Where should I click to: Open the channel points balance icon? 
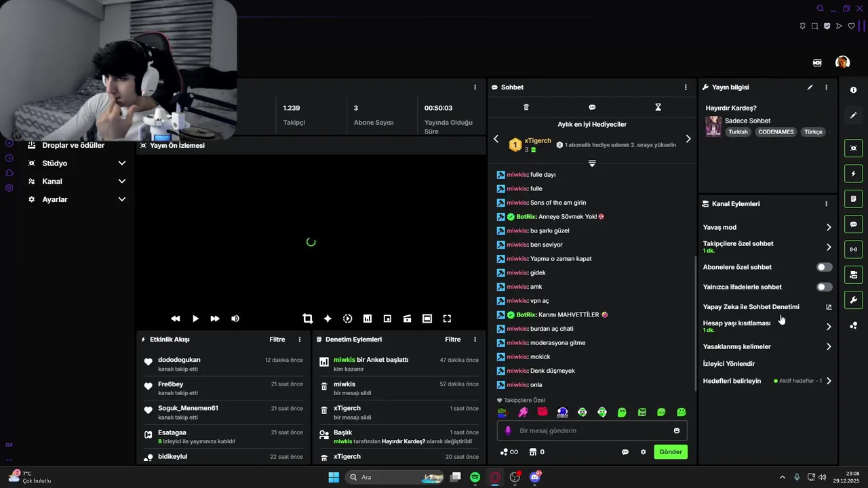[x=509, y=452]
